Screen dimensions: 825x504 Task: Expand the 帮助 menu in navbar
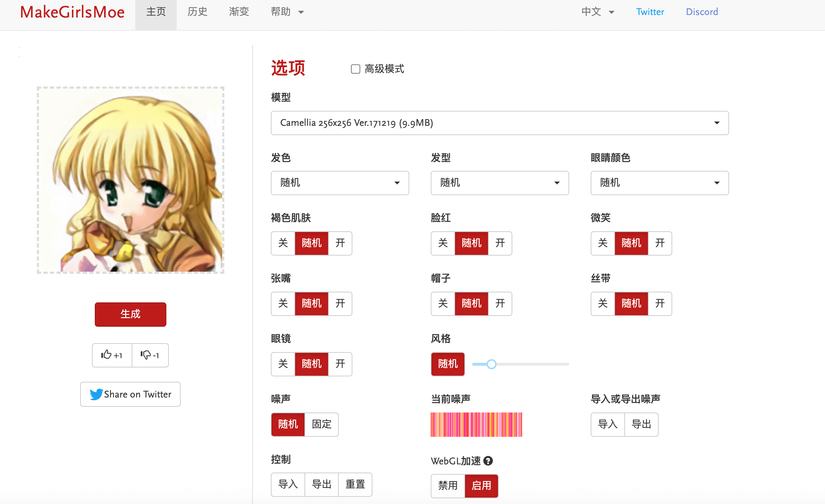pos(287,12)
